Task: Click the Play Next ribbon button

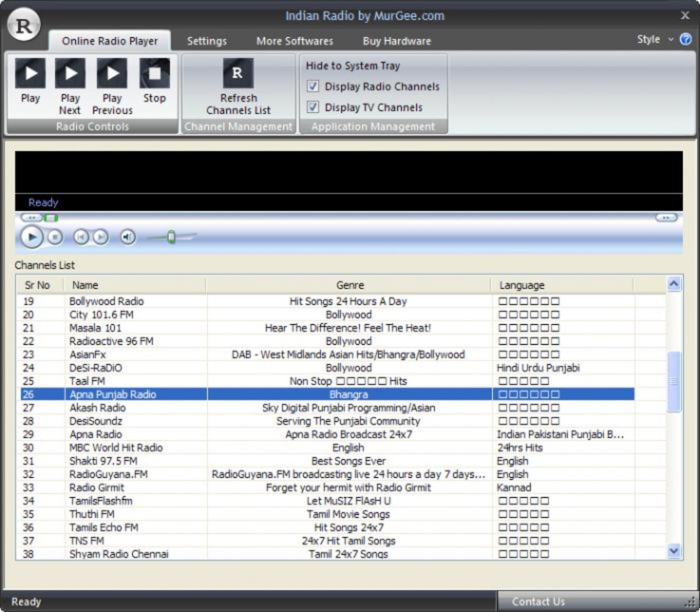Action: [x=70, y=86]
